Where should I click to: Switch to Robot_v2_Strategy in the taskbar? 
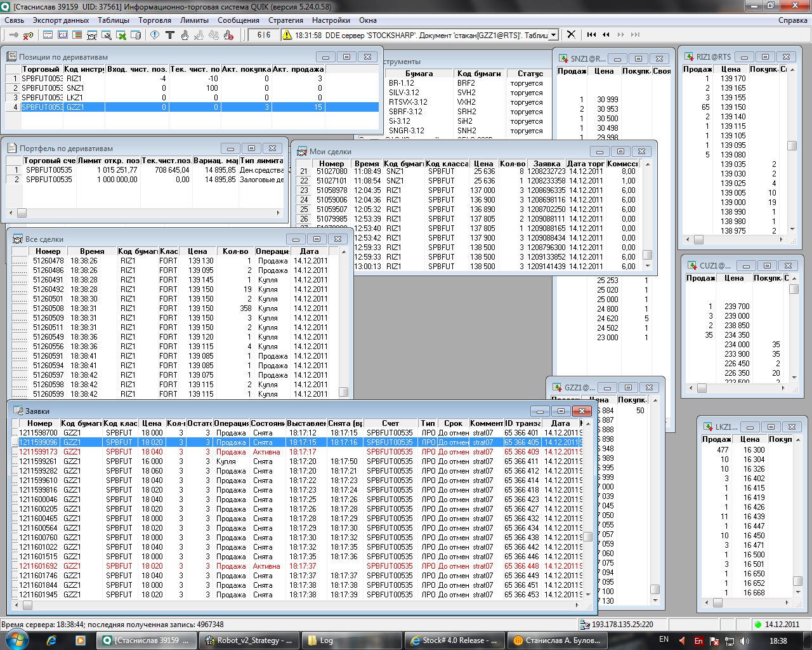point(249,640)
